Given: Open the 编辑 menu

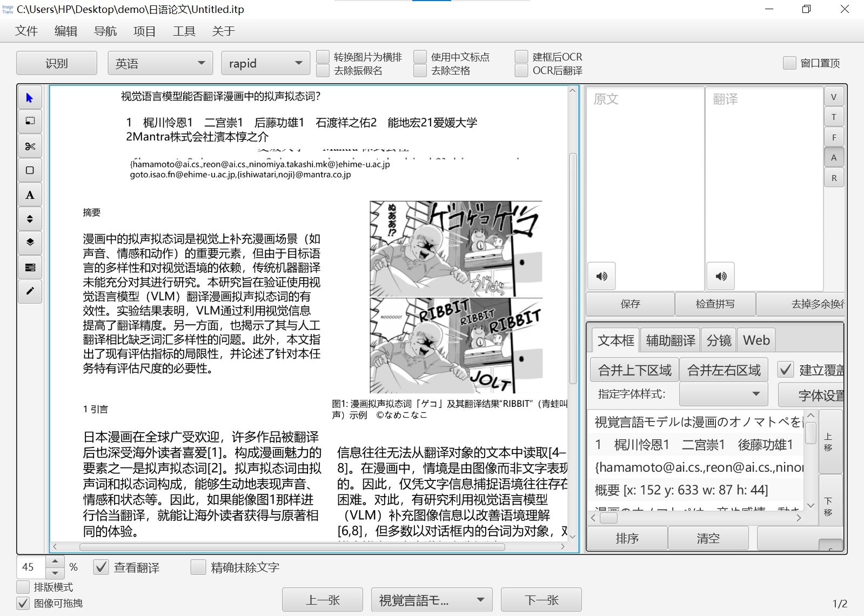Looking at the screenshot, I should click(66, 31).
